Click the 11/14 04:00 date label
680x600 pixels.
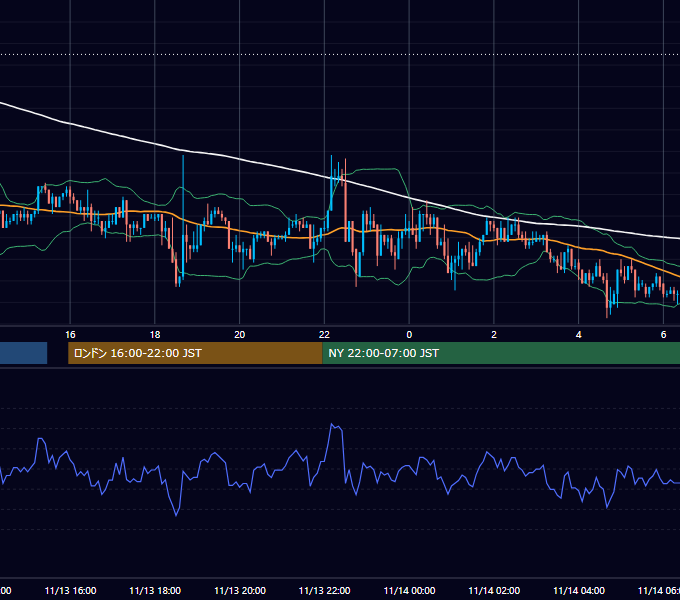pos(579,590)
